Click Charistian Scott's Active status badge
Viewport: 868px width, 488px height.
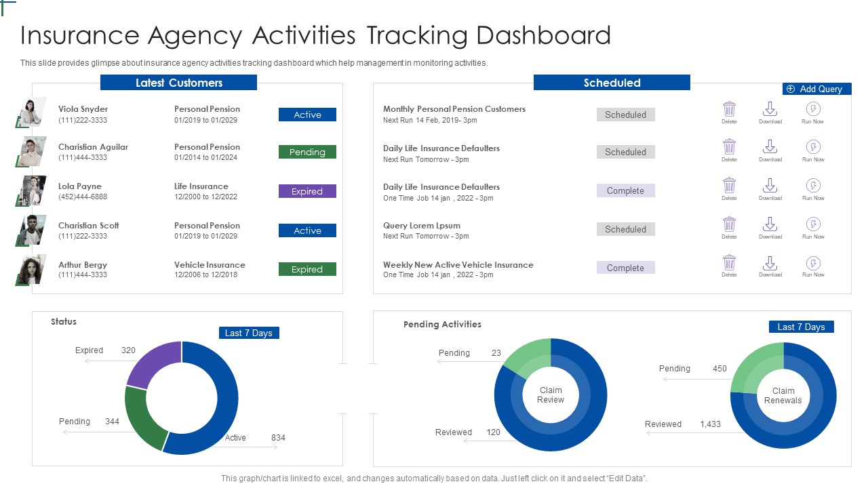point(307,230)
